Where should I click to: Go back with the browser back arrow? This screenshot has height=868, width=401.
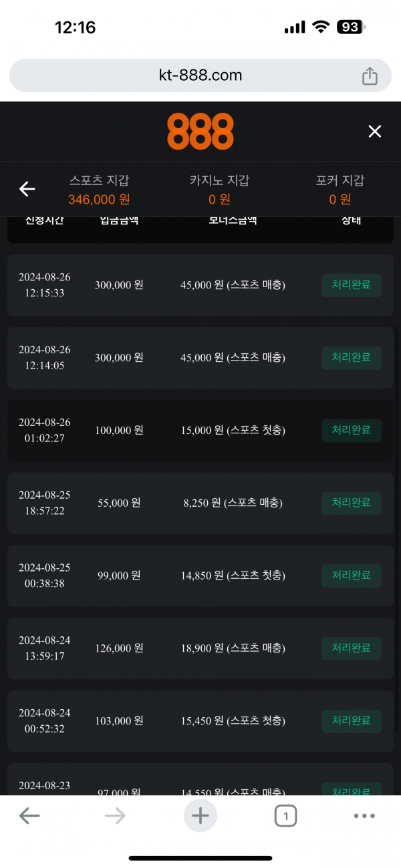(x=29, y=815)
